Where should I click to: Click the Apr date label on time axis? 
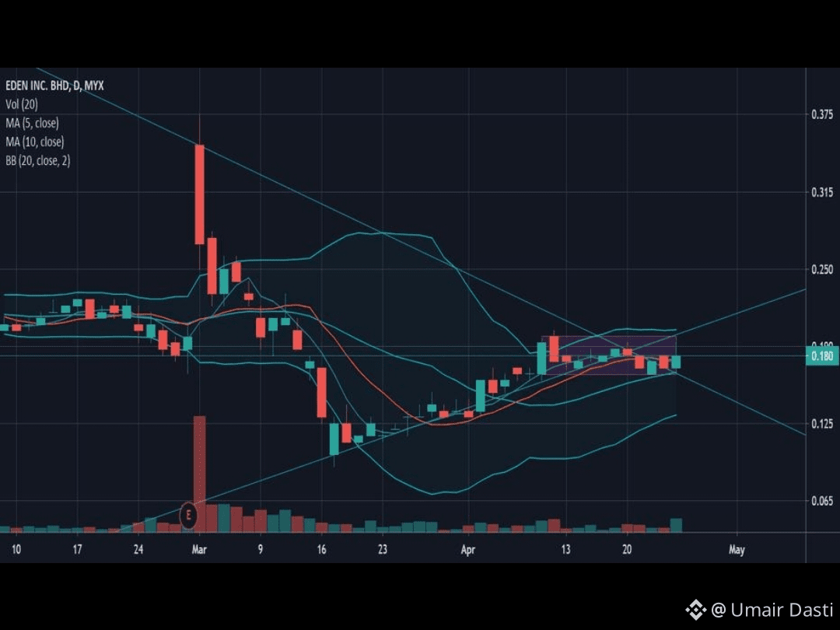(x=468, y=550)
